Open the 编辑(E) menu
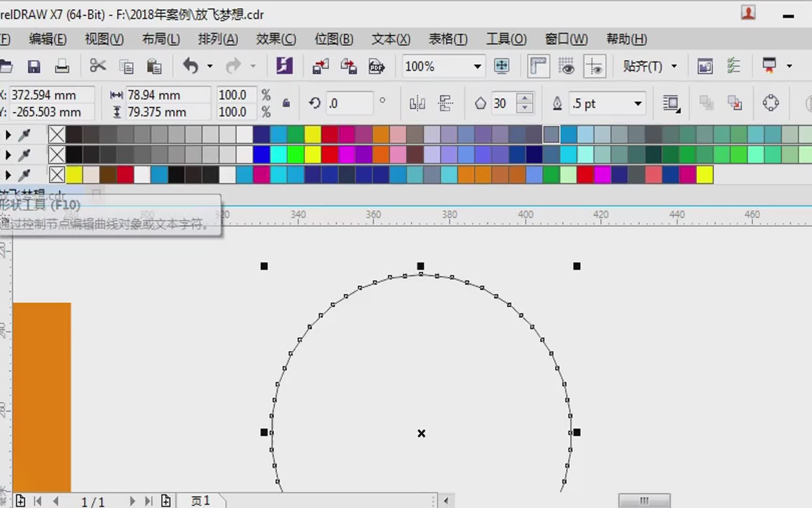The width and height of the screenshot is (812, 508). click(x=47, y=39)
